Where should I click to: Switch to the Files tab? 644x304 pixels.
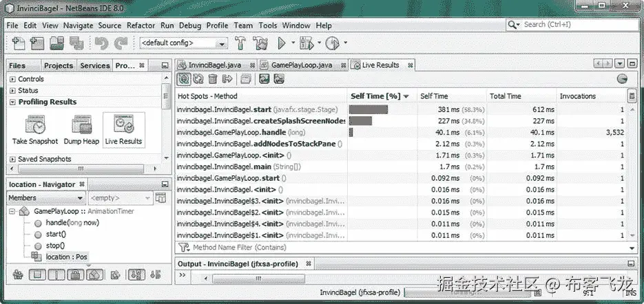17,65
